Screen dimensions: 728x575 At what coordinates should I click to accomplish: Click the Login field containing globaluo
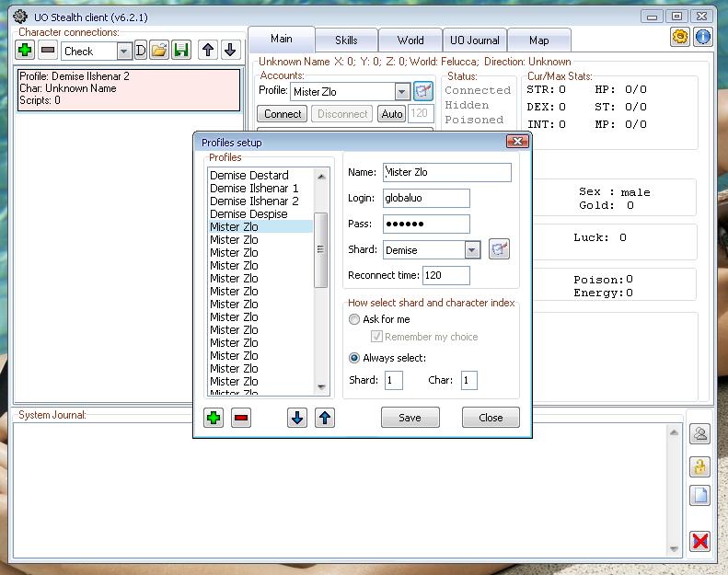coord(426,198)
